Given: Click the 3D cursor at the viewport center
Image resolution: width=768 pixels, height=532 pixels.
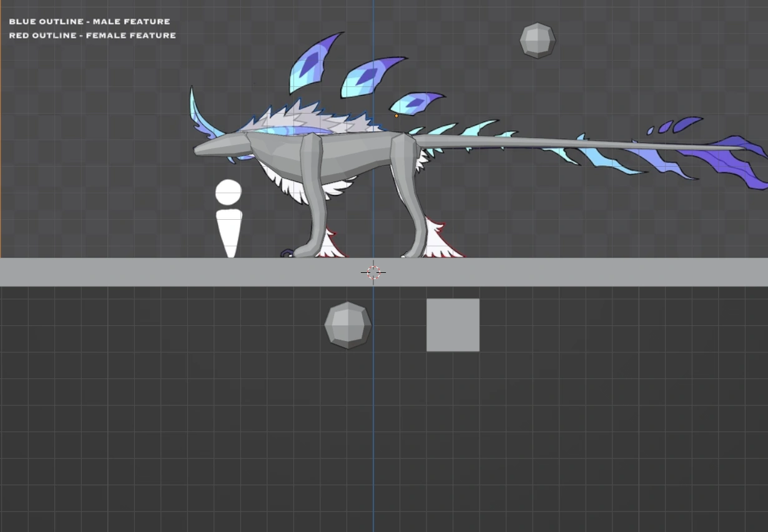Looking at the screenshot, I should pos(373,272).
